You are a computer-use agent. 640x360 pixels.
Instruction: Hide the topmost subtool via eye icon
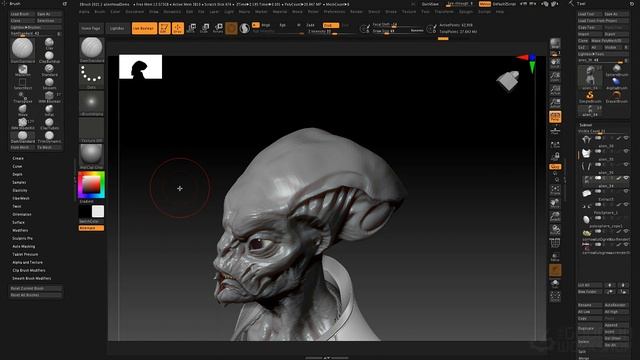(626, 138)
